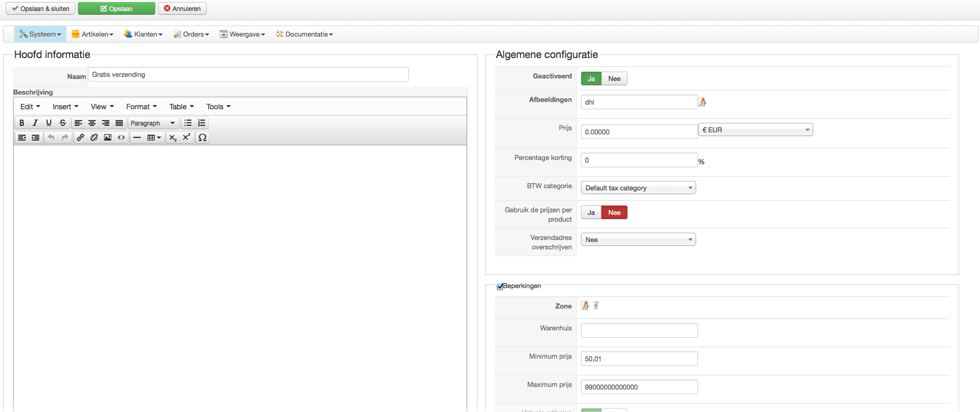
Task: Click the Annuleren button
Action: click(182, 8)
